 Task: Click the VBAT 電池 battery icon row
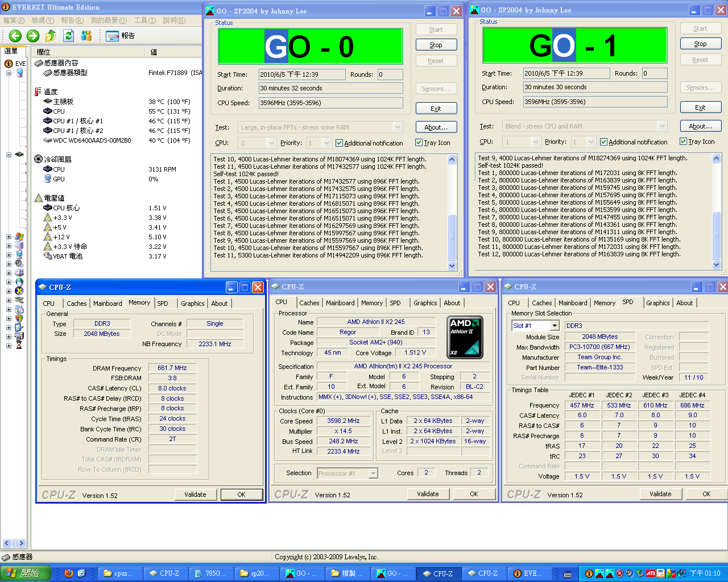pyautogui.click(x=48, y=256)
